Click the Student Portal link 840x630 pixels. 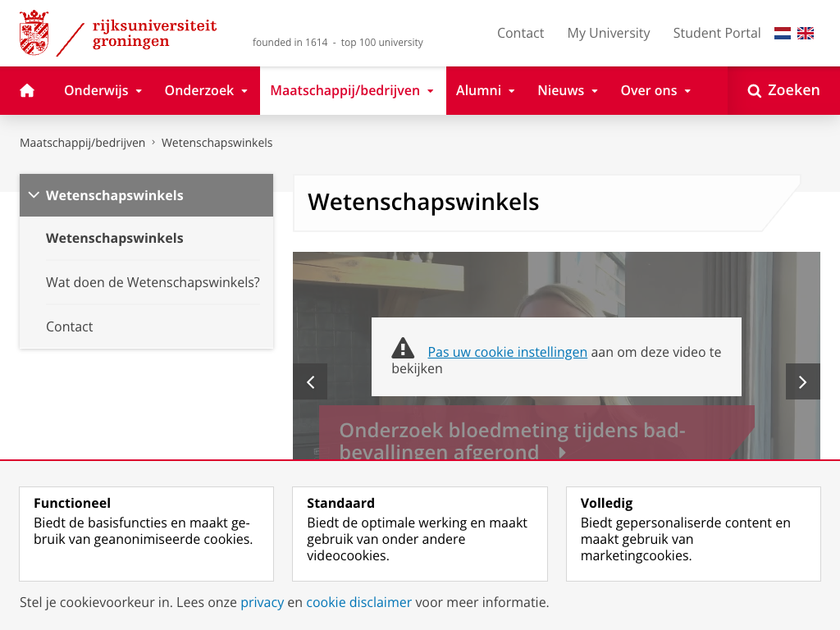point(716,33)
